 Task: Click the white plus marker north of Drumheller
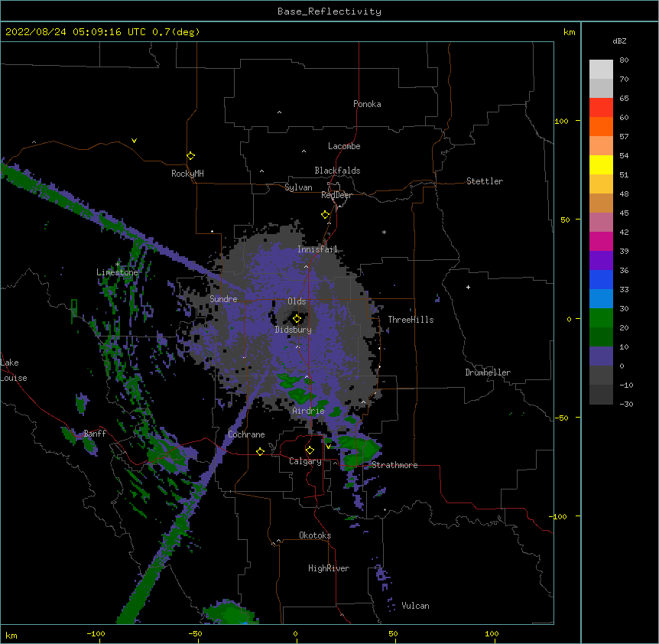[468, 287]
